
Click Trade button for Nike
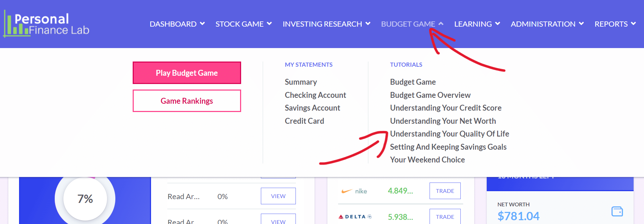[x=445, y=191]
